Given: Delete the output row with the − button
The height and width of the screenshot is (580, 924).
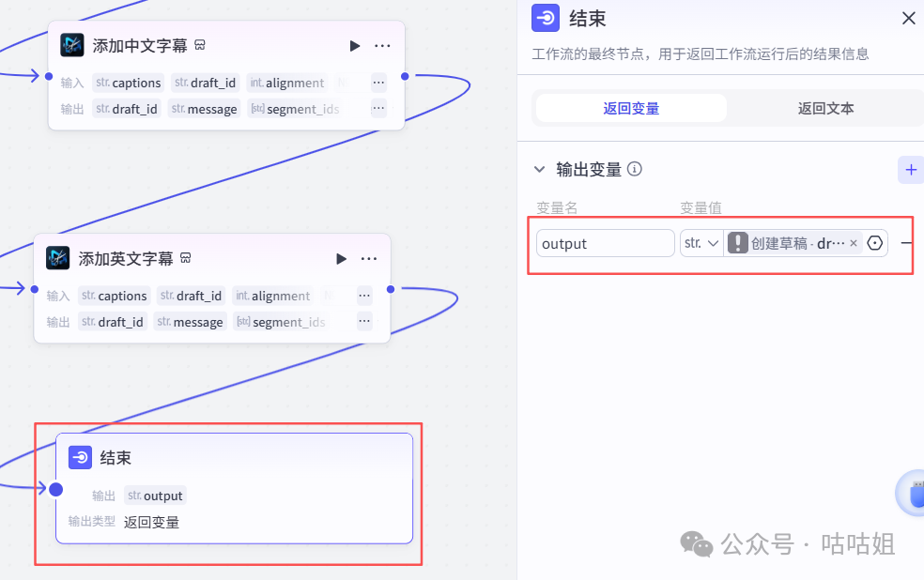Looking at the screenshot, I should pos(906,243).
